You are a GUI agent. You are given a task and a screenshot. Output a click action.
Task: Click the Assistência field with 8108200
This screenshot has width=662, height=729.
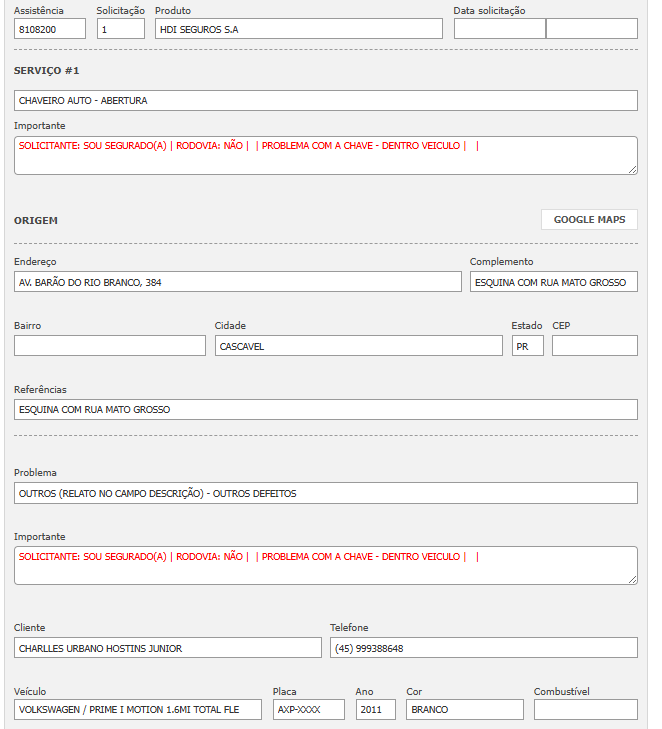49,29
